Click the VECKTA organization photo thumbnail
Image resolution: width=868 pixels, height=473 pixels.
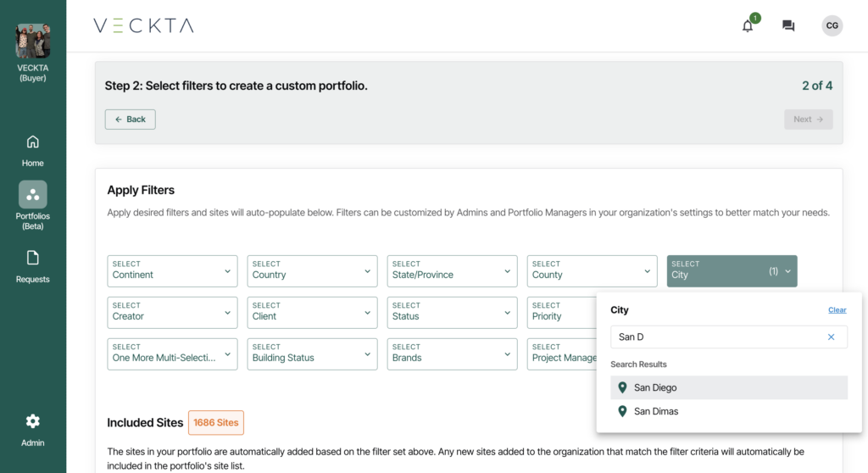click(33, 41)
